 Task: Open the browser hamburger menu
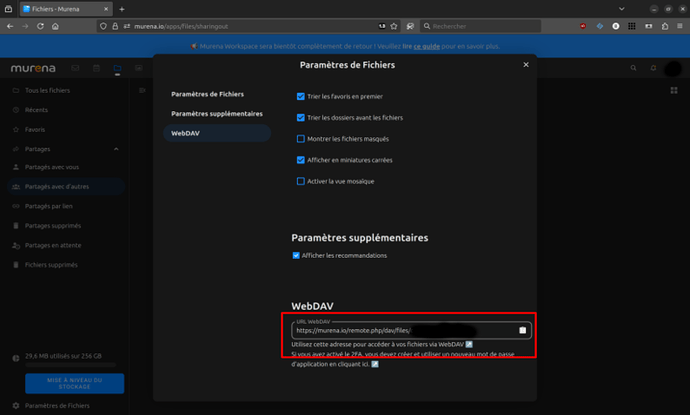coord(680,26)
